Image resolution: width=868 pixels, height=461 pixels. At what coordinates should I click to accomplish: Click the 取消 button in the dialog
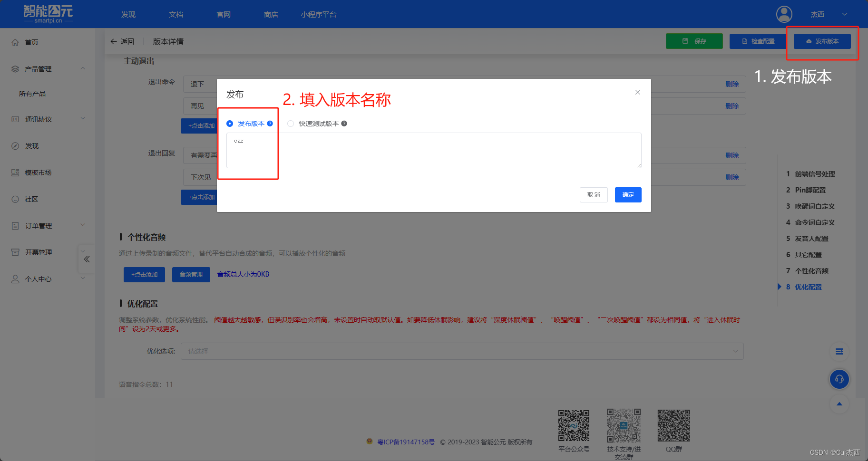[x=594, y=195]
